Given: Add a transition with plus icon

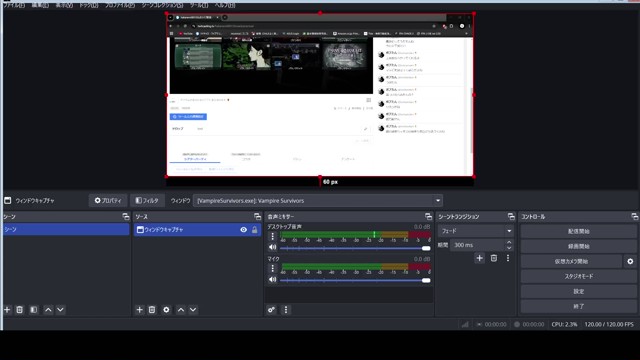Looking at the screenshot, I should pos(480,258).
